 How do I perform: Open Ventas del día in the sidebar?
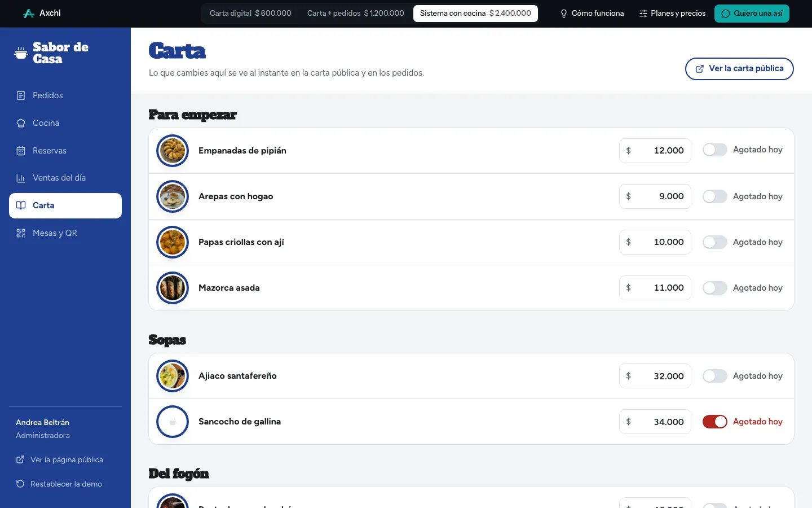click(x=65, y=178)
